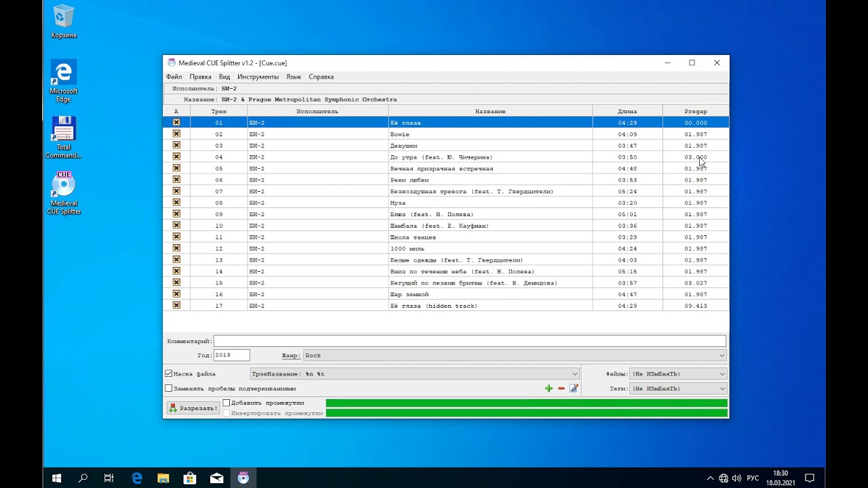Click the upper green progress bar
This screenshot has width=868, height=488.
526,403
